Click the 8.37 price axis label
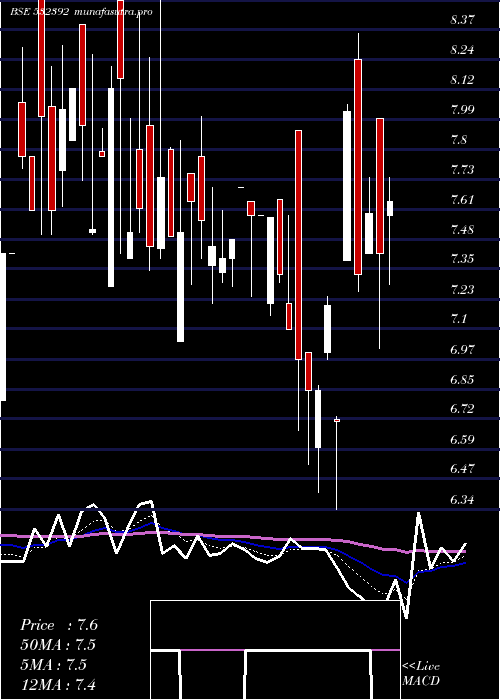Screen dimensions: 500x700 click(x=462, y=20)
